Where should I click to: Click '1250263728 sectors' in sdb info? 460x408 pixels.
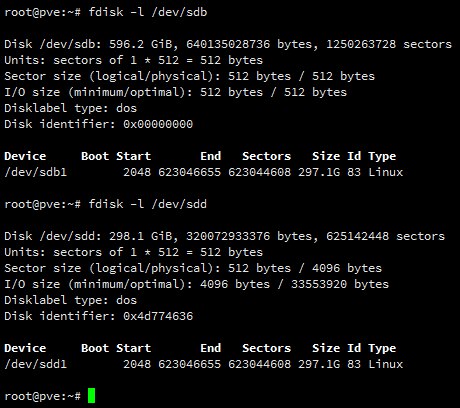[x=389, y=44]
